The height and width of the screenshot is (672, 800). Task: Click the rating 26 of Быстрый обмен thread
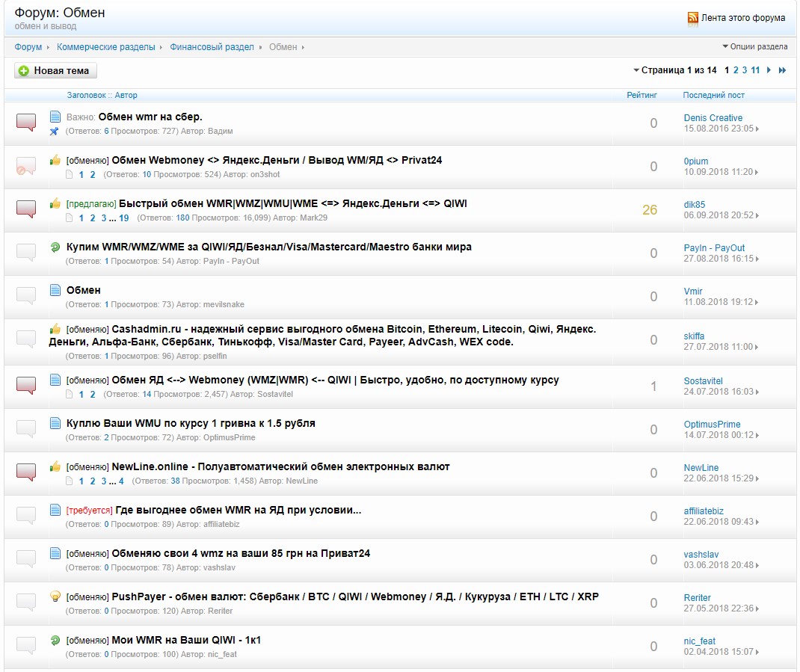pos(650,210)
